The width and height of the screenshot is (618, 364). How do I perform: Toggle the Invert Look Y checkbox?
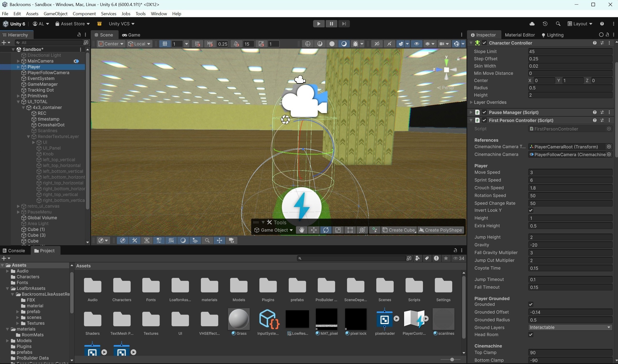point(531,210)
